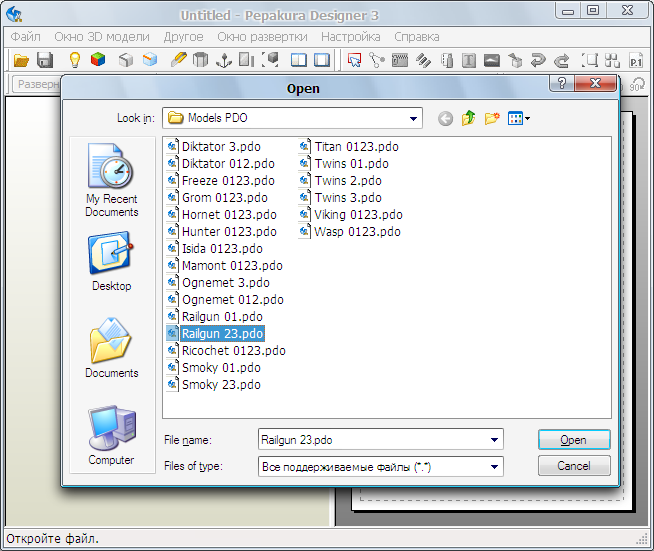Click the gray cylinder icon in toolbar
Viewport: 654px width, 551px height.
201,60
